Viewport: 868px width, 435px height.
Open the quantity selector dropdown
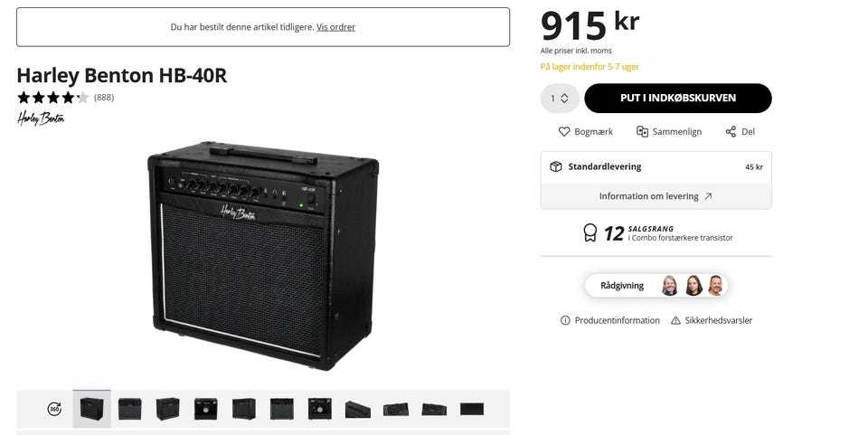coord(560,98)
